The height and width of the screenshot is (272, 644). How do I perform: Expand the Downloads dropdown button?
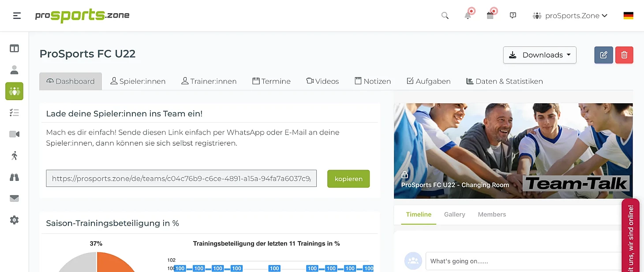point(539,55)
